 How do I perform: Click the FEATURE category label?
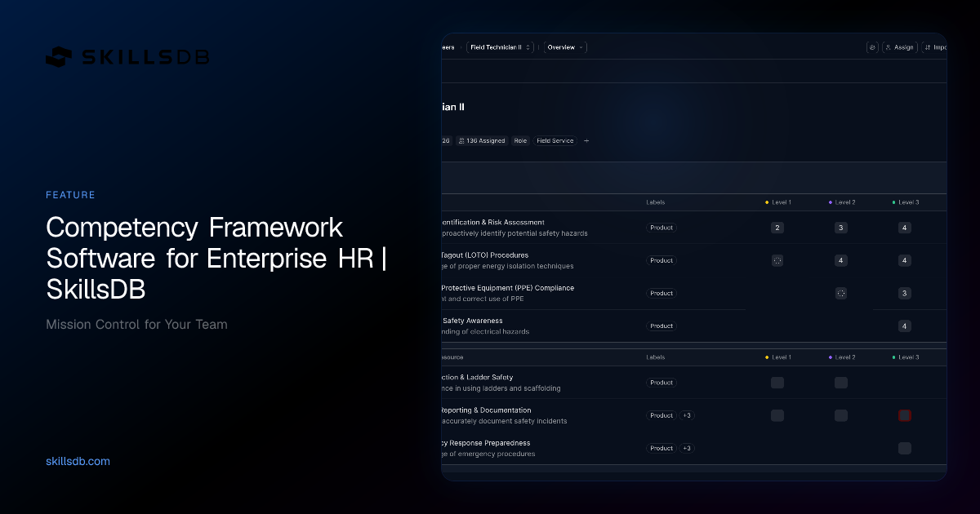coord(71,195)
